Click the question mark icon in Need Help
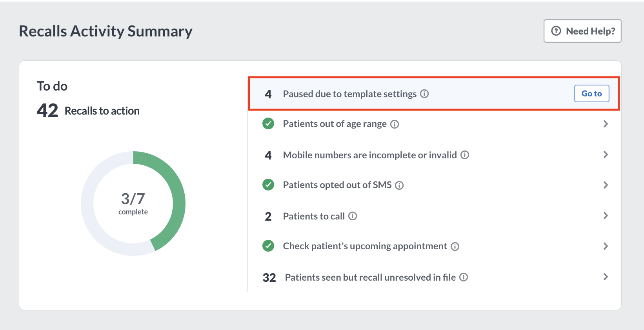Viewport: 644px width, 330px height. tap(556, 31)
